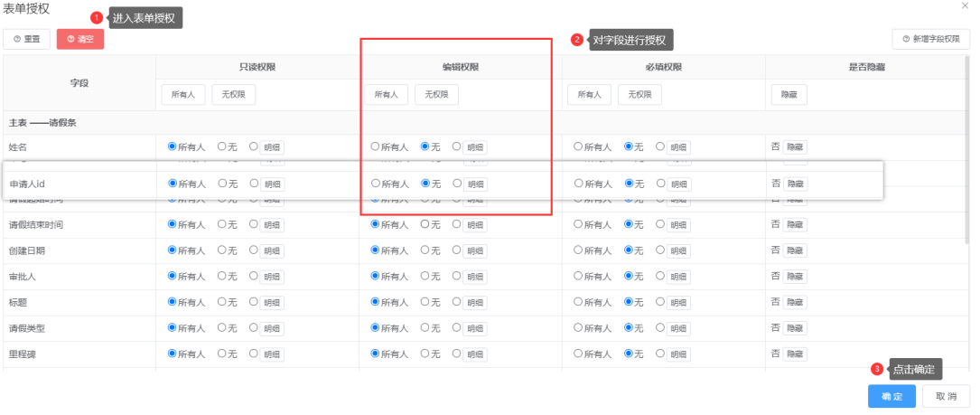The image size is (980, 415).
Task: Select 无 for 审批人 编辑权限
Action: (425, 276)
